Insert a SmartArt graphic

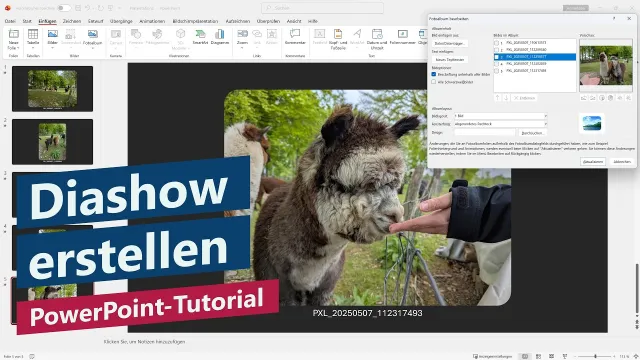click(200, 34)
